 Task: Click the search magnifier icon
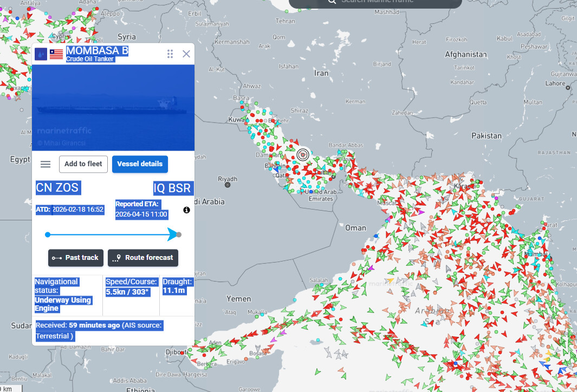[x=332, y=2]
